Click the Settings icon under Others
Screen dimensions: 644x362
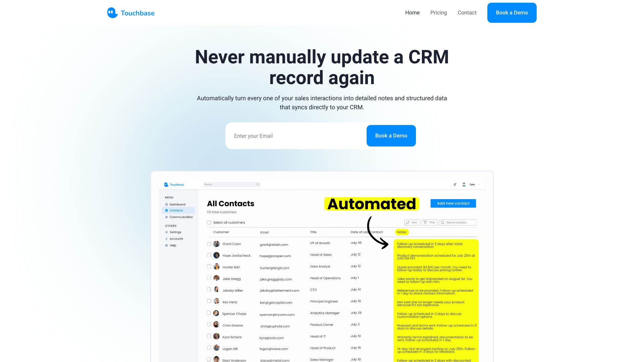click(166, 232)
